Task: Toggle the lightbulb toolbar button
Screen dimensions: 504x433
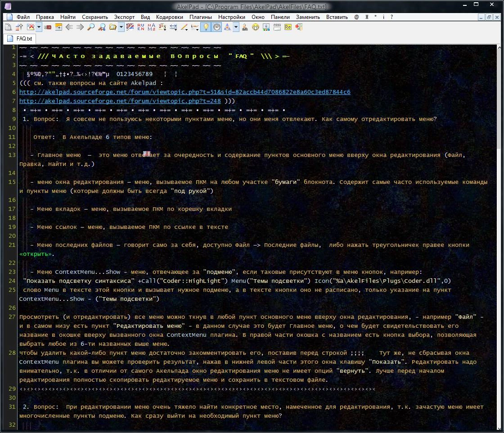Action: pyautogui.click(x=206, y=27)
